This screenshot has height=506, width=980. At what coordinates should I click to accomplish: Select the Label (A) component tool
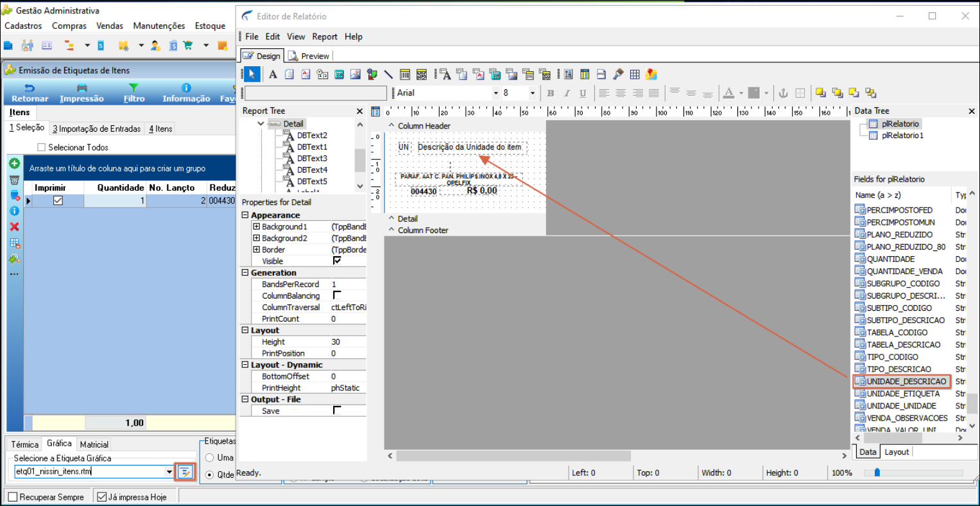coord(273,74)
